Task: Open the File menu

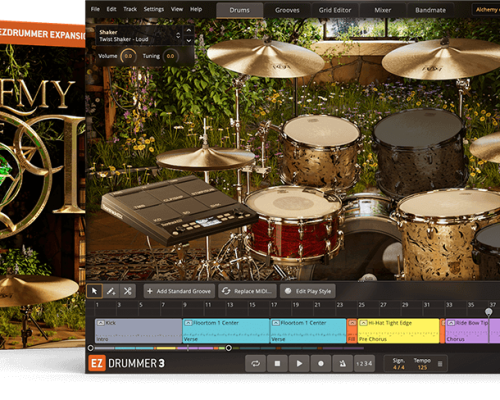Action: coord(95,9)
